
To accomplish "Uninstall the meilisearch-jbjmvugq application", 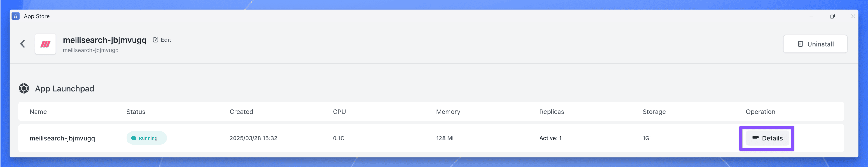I will (x=815, y=44).
